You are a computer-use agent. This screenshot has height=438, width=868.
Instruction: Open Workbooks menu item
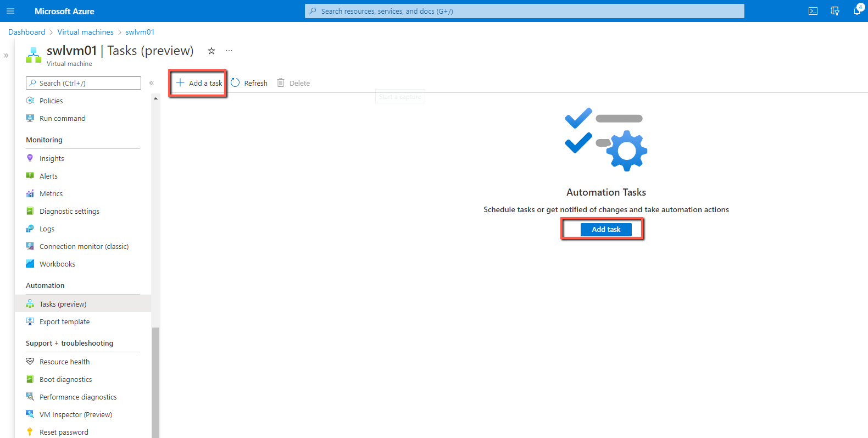point(57,264)
